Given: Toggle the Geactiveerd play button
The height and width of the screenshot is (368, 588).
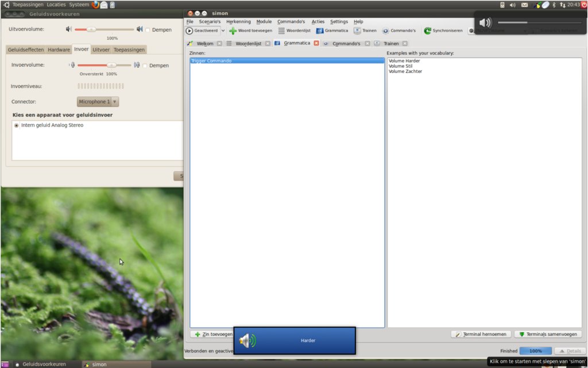Looking at the screenshot, I should pyautogui.click(x=189, y=31).
